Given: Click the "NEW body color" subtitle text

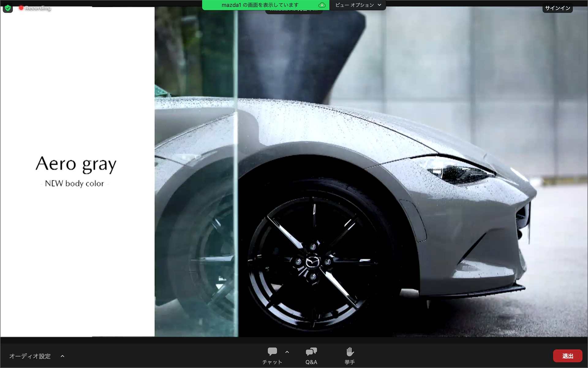Looking at the screenshot, I should (x=74, y=183).
